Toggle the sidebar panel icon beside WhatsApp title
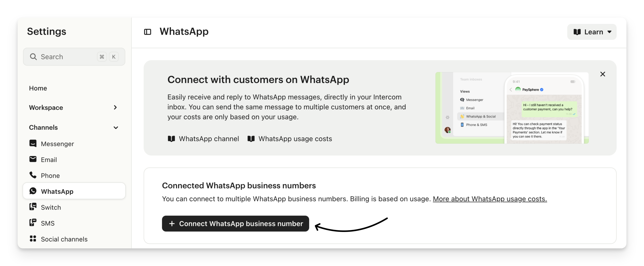Screen dimensions: 644x266 147,32
